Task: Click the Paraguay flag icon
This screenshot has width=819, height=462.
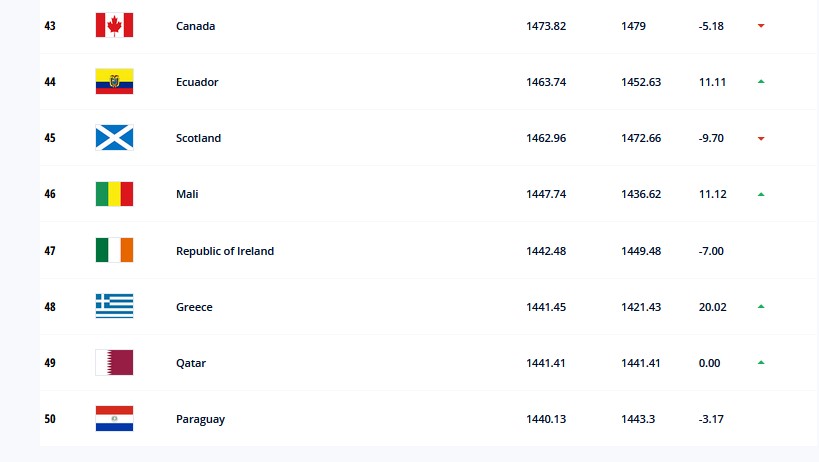Action: pyautogui.click(x=114, y=418)
